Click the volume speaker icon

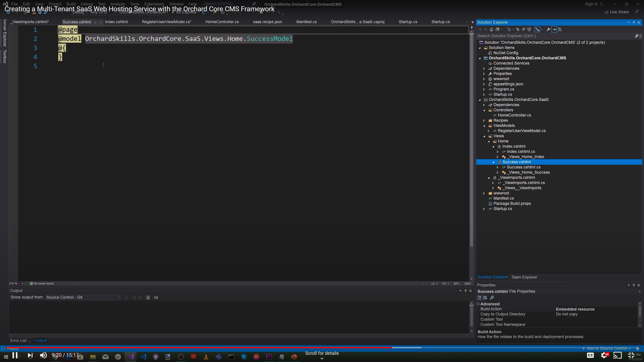click(43, 355)
